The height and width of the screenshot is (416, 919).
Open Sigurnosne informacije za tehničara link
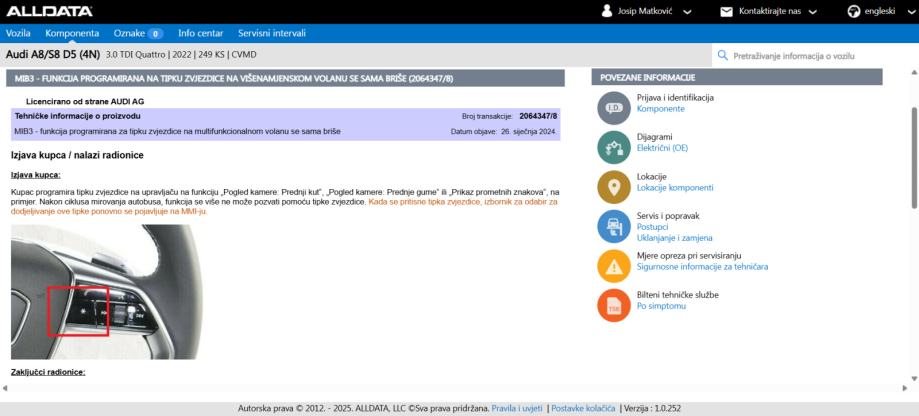702,267
